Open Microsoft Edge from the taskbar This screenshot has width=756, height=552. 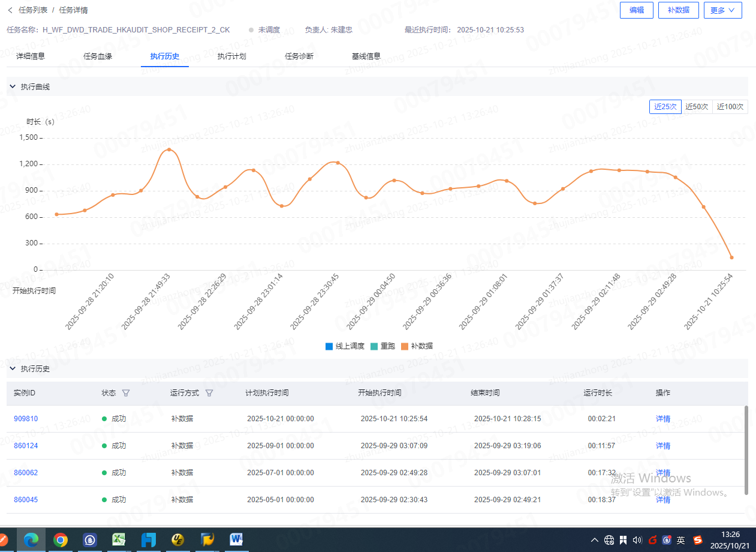(x=31, y=540)
